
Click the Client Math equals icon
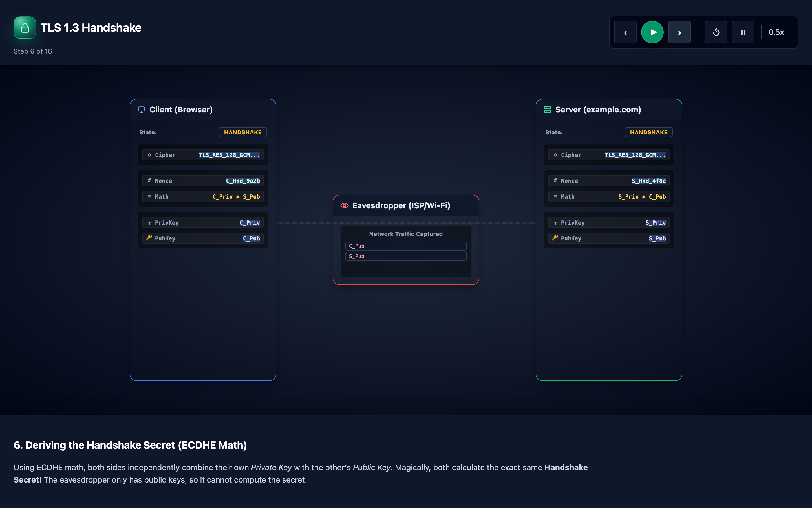point(149,196)
